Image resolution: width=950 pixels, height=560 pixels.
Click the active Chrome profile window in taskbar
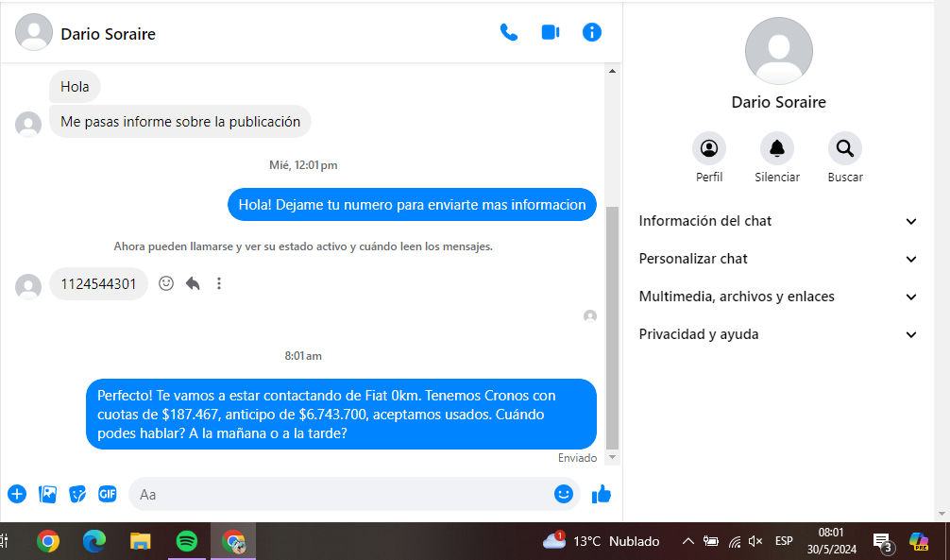coord(233,541)
